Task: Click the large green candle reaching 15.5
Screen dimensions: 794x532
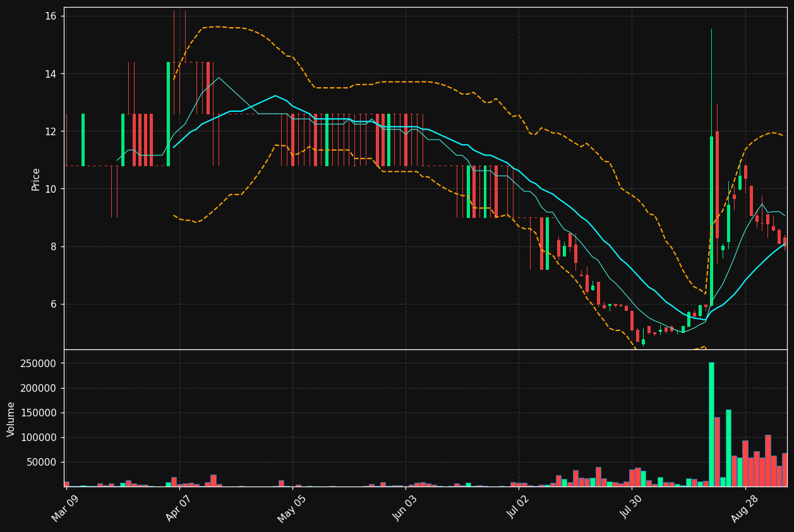Action: [x=711, y=221]
